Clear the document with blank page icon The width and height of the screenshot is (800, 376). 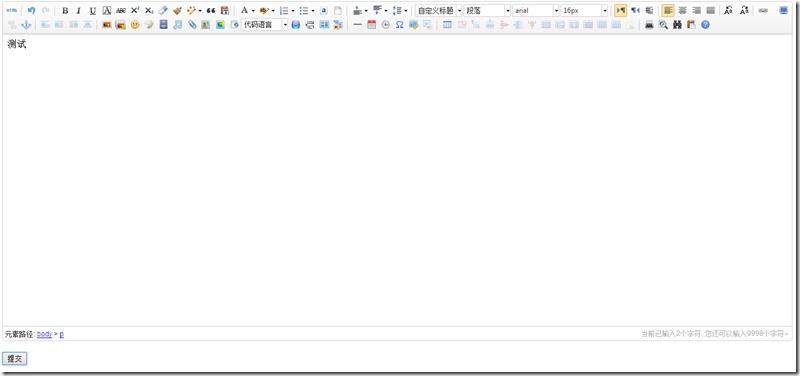click(x=338, y=10)
